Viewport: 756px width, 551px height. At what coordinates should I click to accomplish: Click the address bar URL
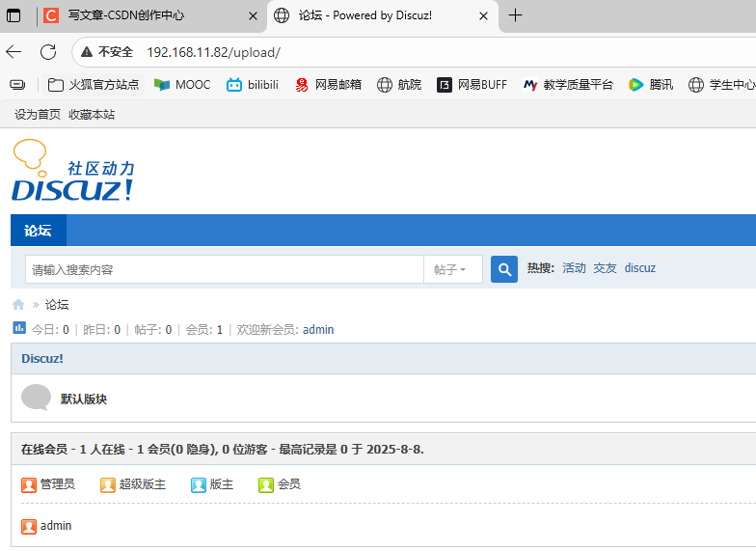213,52
